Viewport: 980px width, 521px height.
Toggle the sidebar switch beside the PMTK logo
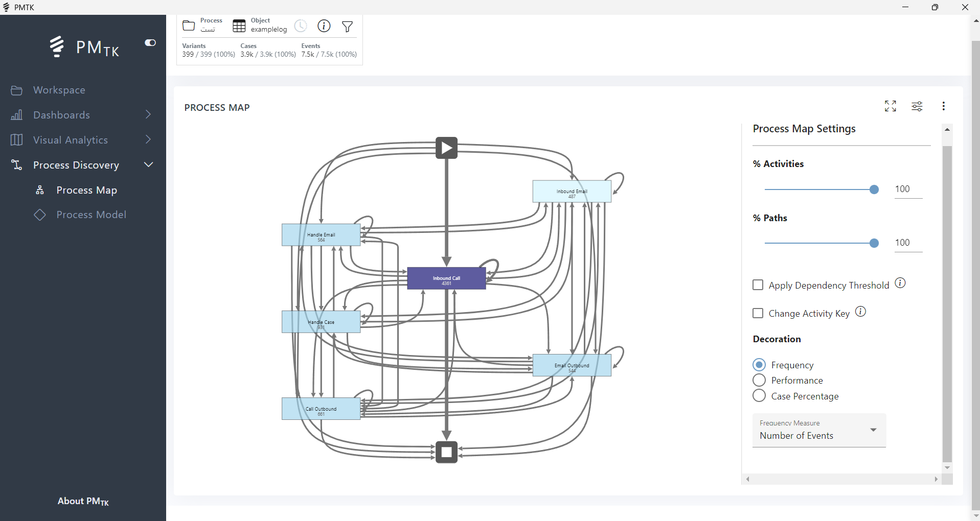(x=150, y=43)
